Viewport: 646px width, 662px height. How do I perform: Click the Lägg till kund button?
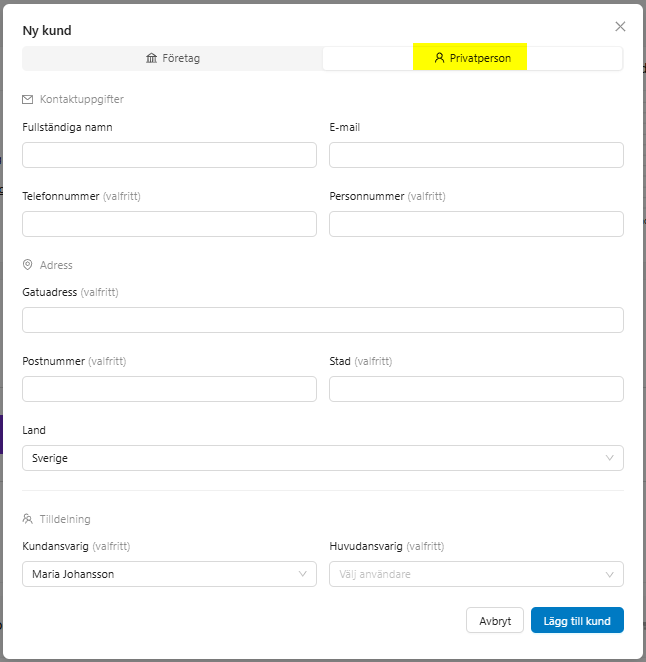click(x=577, y=620)
